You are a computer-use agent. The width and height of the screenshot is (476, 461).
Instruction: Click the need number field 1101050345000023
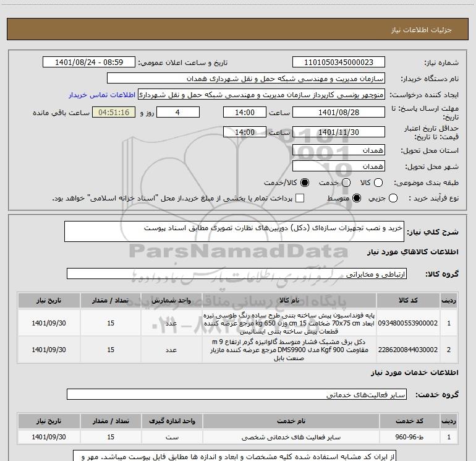click(339, 62)
